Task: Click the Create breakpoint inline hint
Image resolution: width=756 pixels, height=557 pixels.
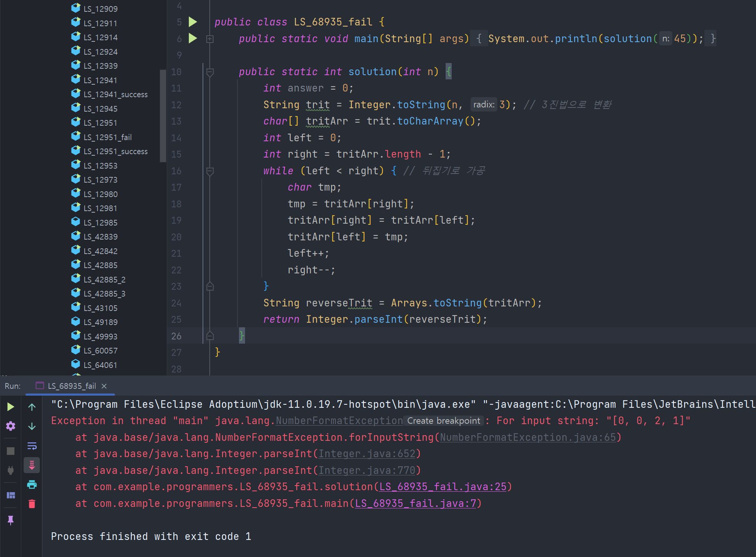Action: (x=443, y=421)
